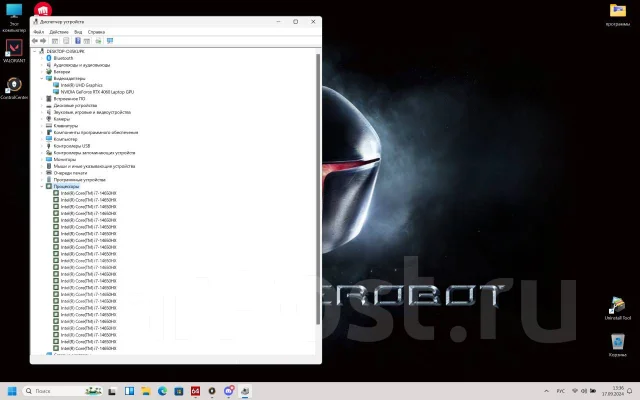Open the Вид menu
The width and height of the screenshot is (640, 400).
coord(78,32)
